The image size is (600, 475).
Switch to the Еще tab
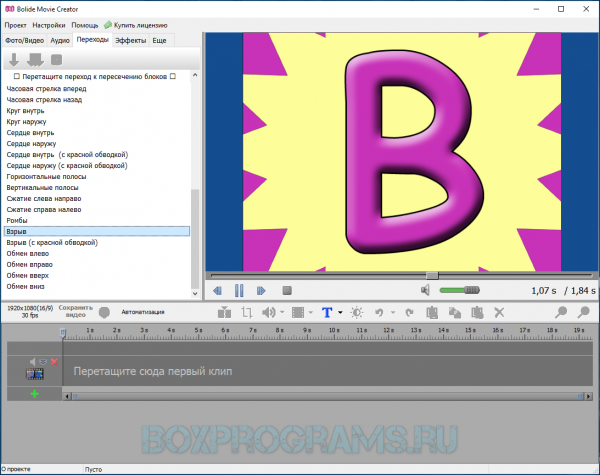pyautogui.click(x=159, y=40)
